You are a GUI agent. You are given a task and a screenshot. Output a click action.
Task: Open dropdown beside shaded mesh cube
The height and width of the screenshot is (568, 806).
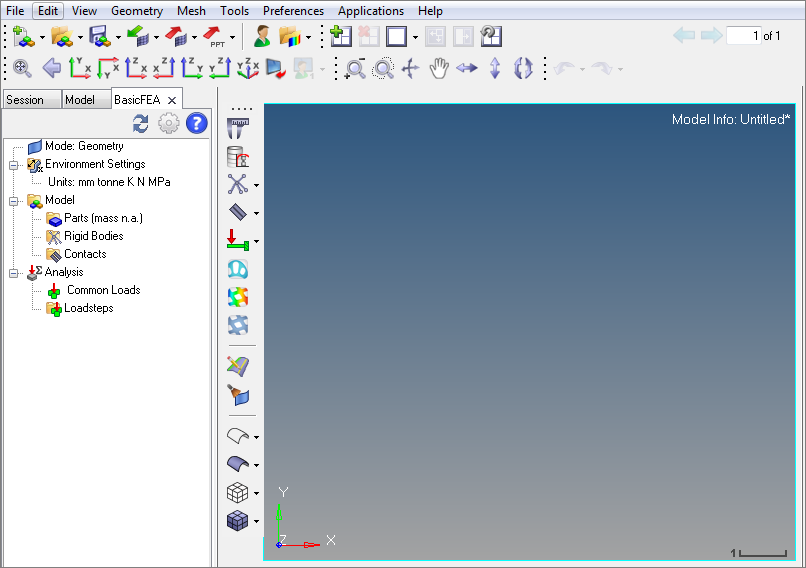(256, 521)
